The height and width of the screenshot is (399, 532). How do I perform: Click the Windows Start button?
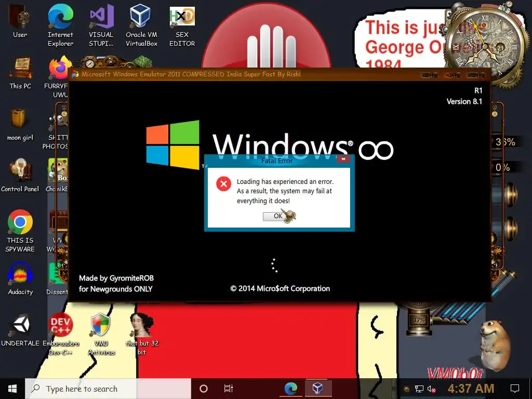point(12,389)
